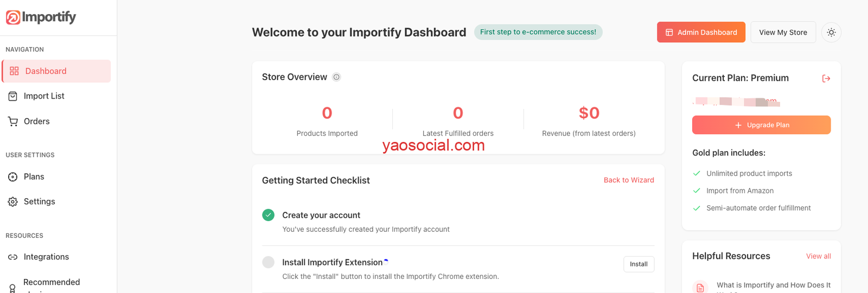The image size is (868, 293).
Task: Click the unchecked Install Importify Extension circle
Action: coord(269,262)
